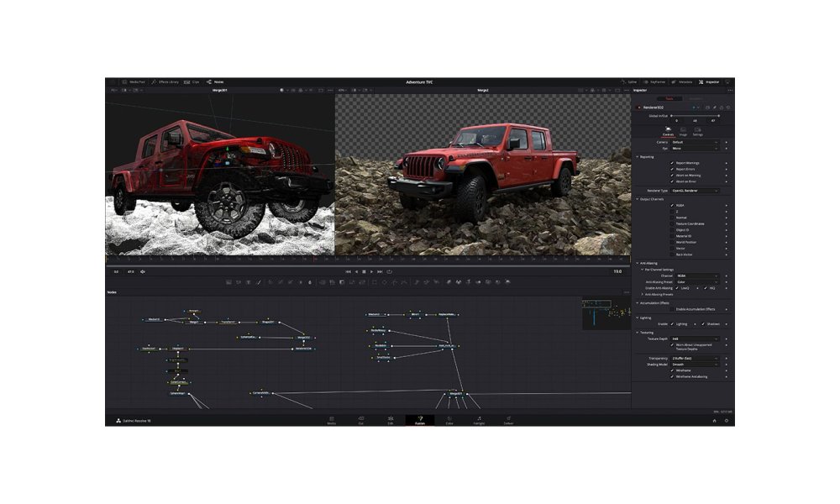The height and width of the screenshot is (504, 840).
Task: Open the Renderer Type dropdown
Action: 693,190
